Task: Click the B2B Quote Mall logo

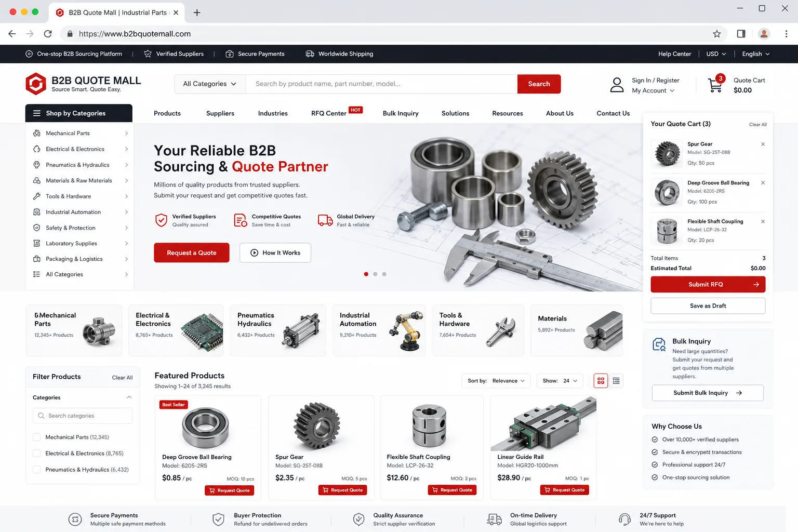Action: tap(84, 84)
